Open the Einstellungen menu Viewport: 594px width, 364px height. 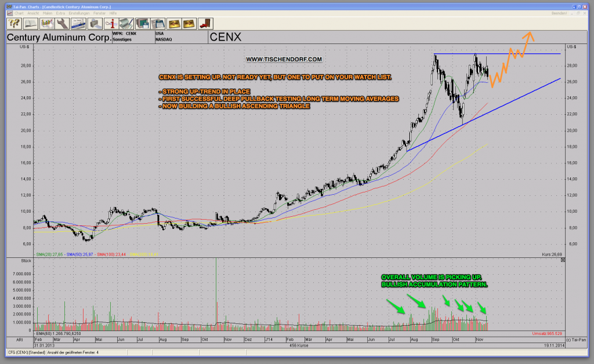point(79,13)
